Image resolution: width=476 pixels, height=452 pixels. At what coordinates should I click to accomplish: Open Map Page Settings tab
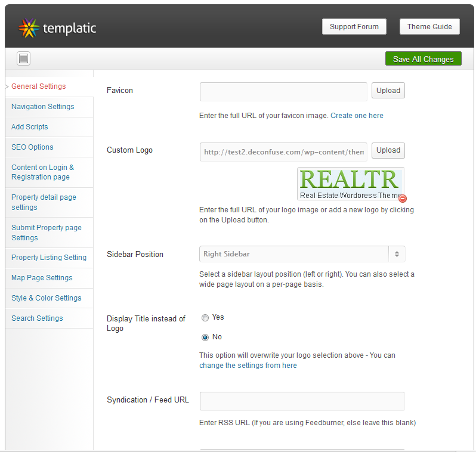coord(49,278)
